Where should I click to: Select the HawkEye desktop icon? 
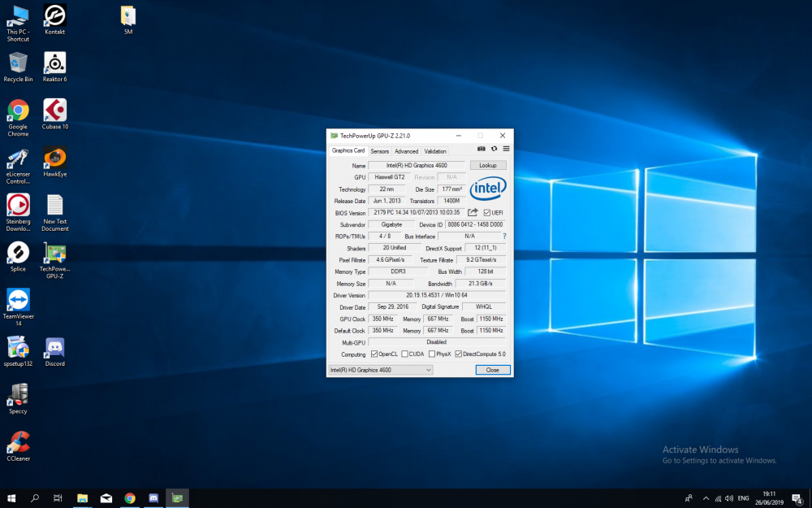(x=55, y=162)
